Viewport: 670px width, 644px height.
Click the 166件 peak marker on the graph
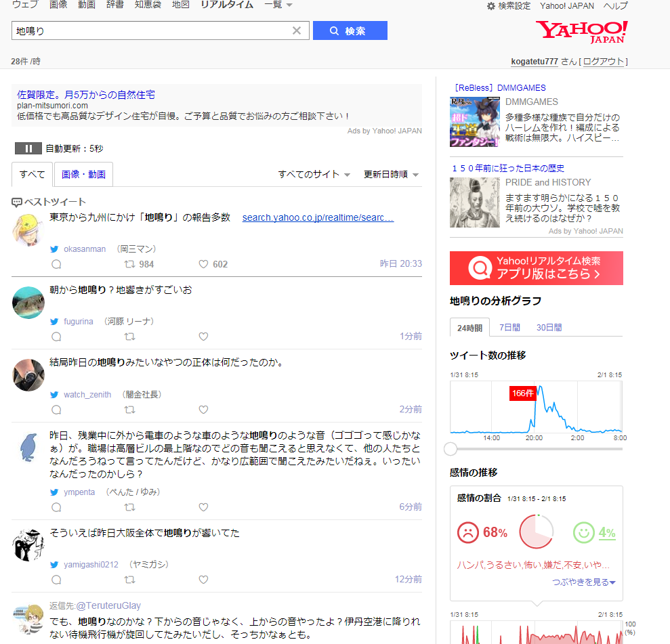click(522, 393)
